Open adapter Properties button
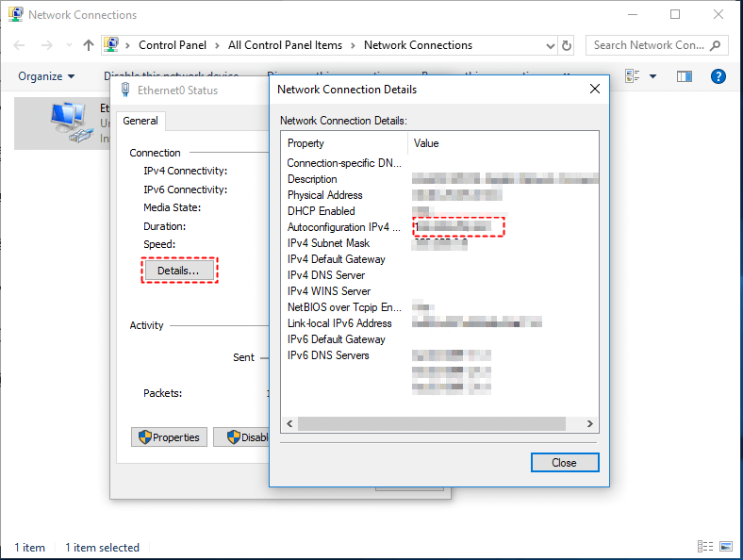 169,437
